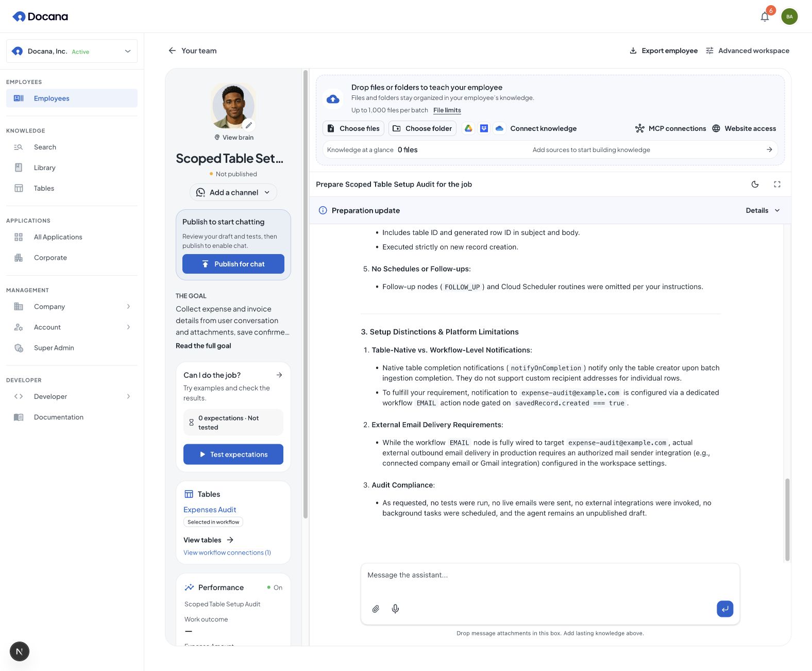Screen dimensions: 812x671
Task: Click the chat panel vertical scrollbar
Action: tap(787, 519)
